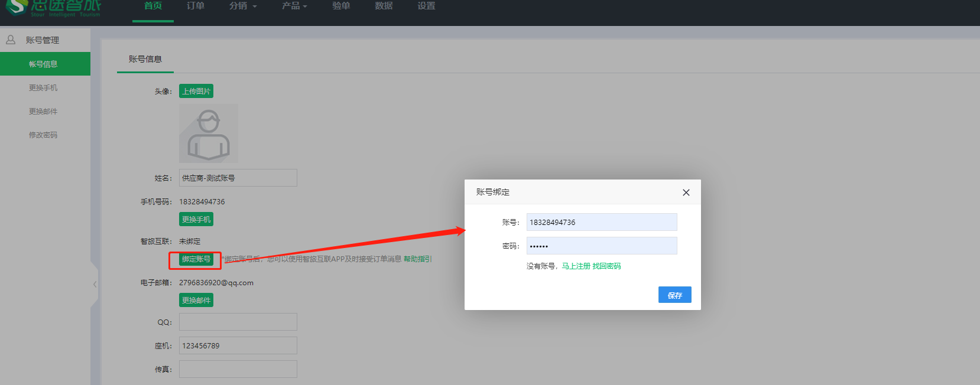This screenshot has width=980, height=385.
Task: Click the account management user icon
Action: pos(11,40)
